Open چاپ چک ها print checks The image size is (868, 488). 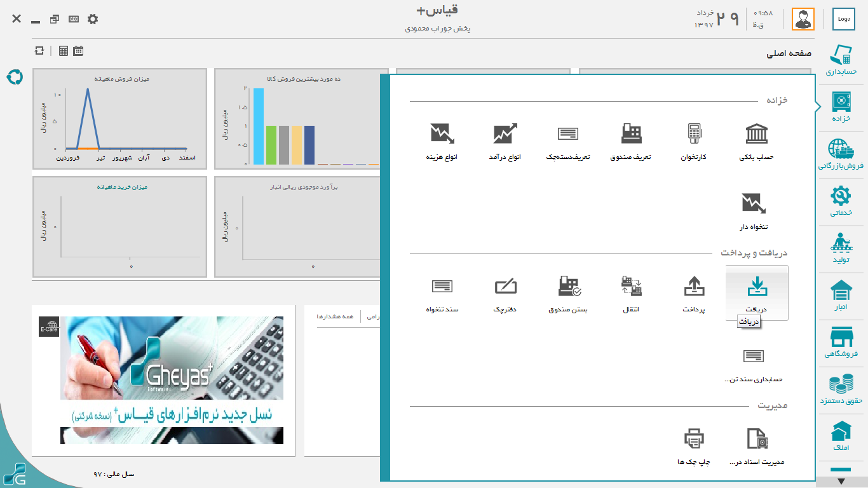coord(694,446)
